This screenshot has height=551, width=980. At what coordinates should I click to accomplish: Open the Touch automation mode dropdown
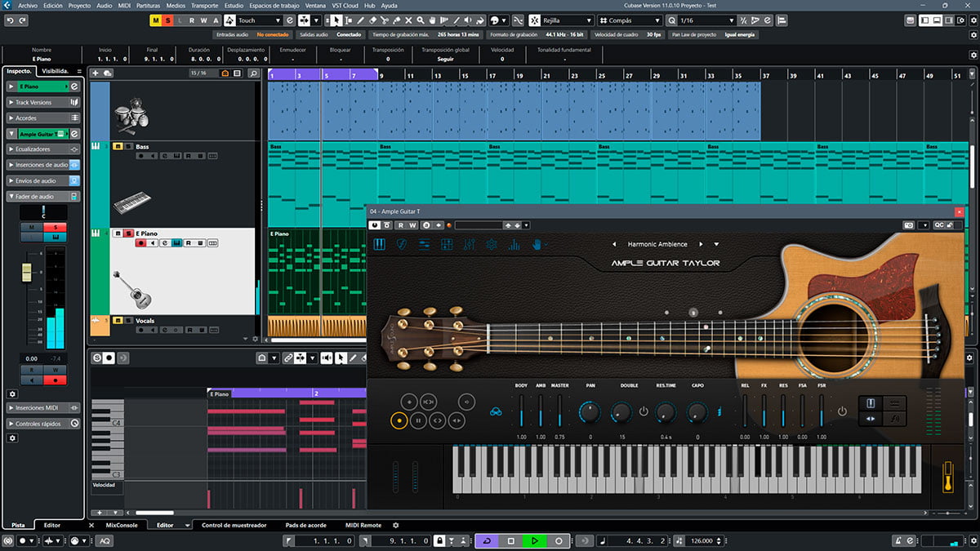click(276, 20)
